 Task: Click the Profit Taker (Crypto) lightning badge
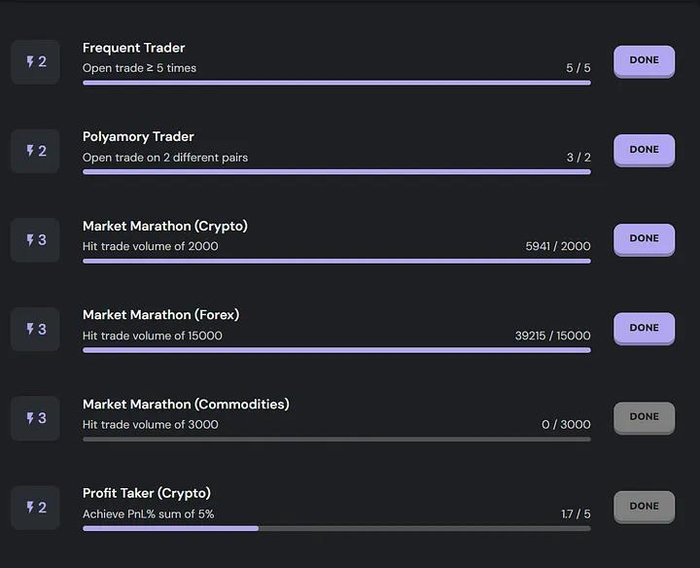tap(36, 507)
